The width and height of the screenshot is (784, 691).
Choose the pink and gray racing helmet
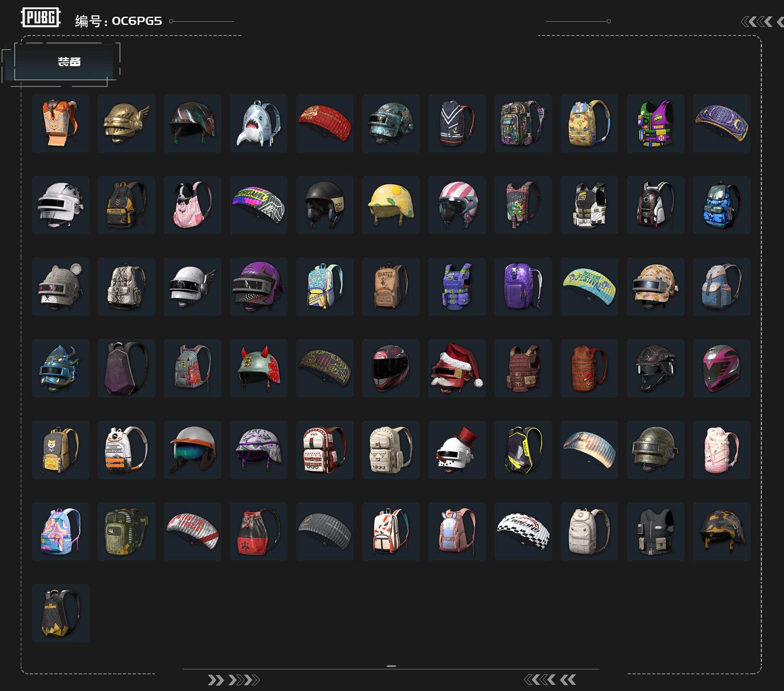tap(722, 368)
